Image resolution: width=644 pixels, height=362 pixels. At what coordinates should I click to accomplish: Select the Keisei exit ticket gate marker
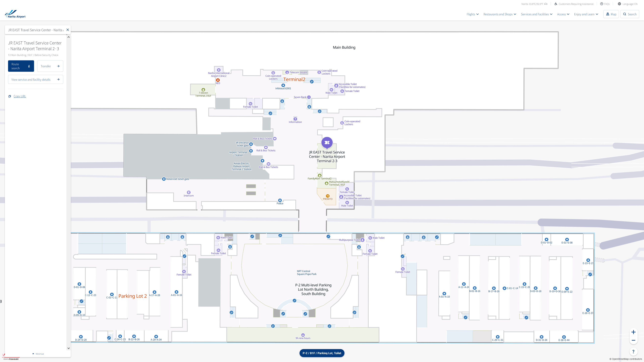point(164,179)
